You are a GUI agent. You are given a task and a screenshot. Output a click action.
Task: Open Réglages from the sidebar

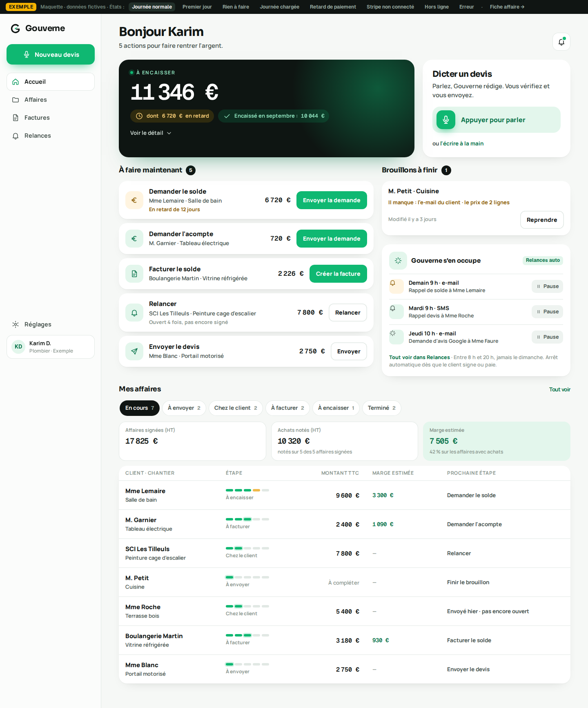click(x=51, y=324)
